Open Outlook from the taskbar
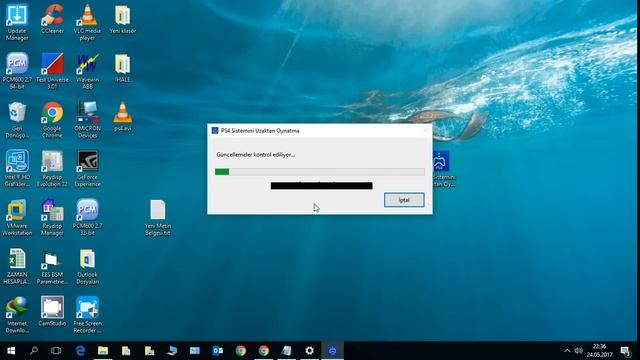This screenshot has width=640, height=360. click(218, 351)
